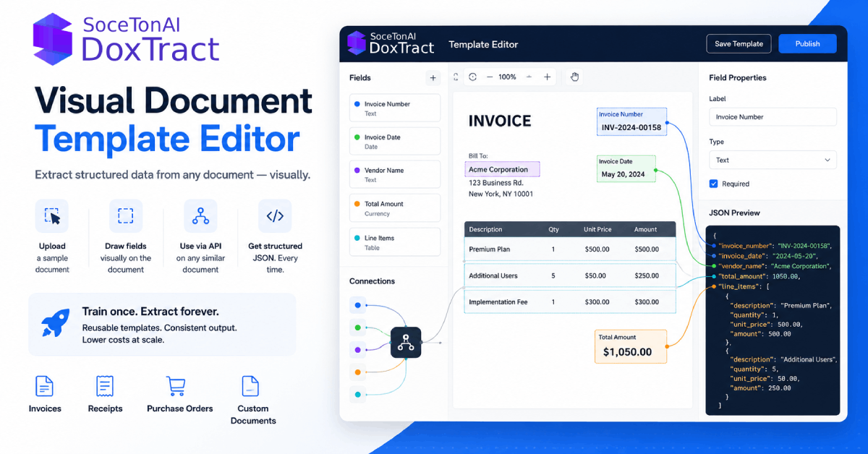Click the Upload cursor-selection icon

(x=52, y=216)
